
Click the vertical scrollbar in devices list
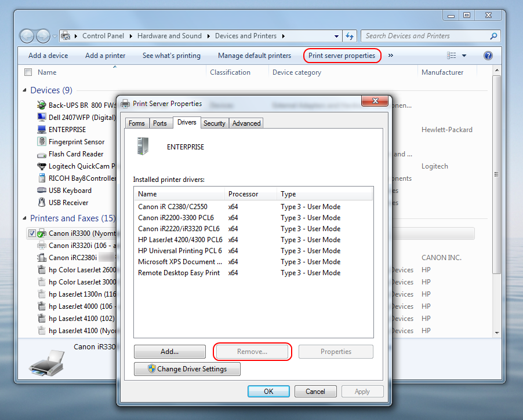(x=496, y=174)
